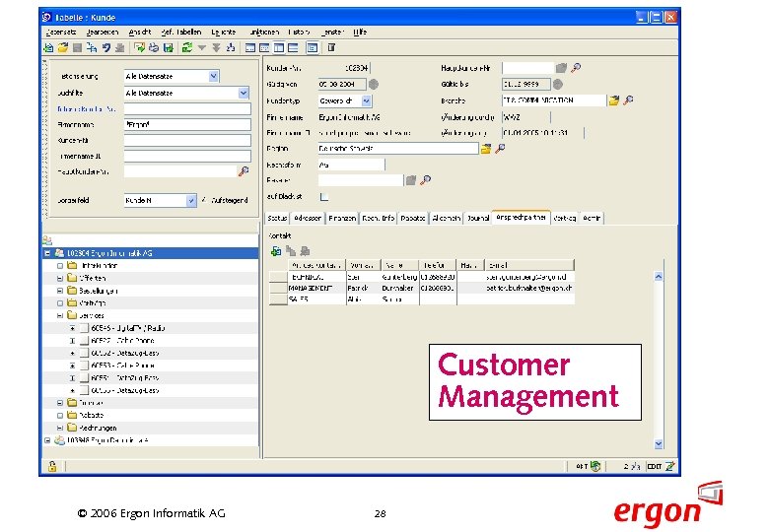Click the open folder toolbar icon

click(63, 47)
